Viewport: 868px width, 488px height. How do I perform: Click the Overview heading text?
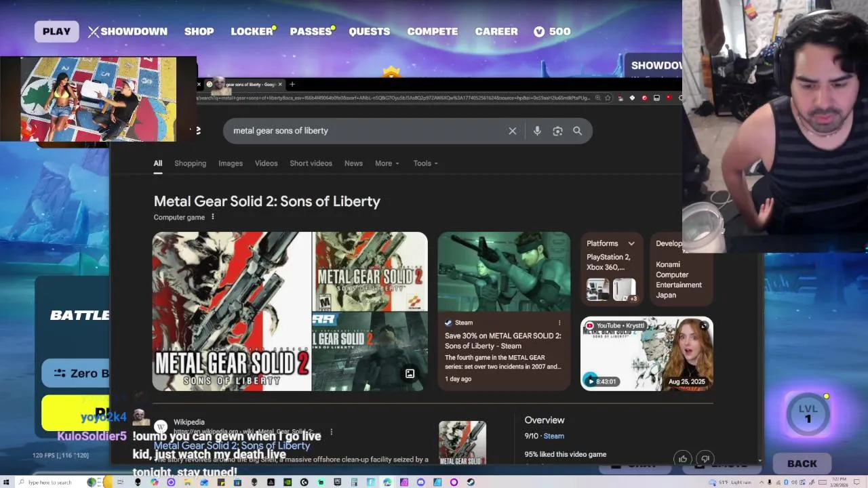[544, 420]
